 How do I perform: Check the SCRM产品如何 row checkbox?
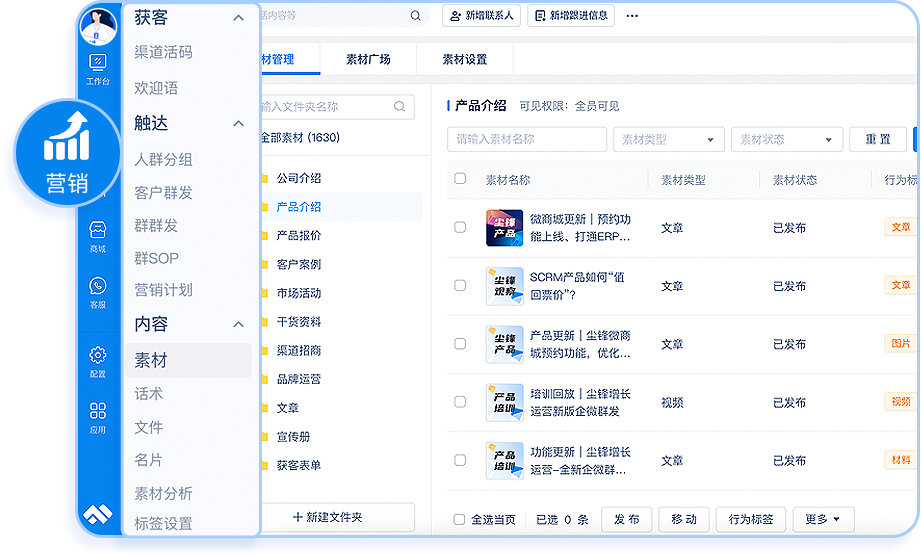click(x=460, y=285)
